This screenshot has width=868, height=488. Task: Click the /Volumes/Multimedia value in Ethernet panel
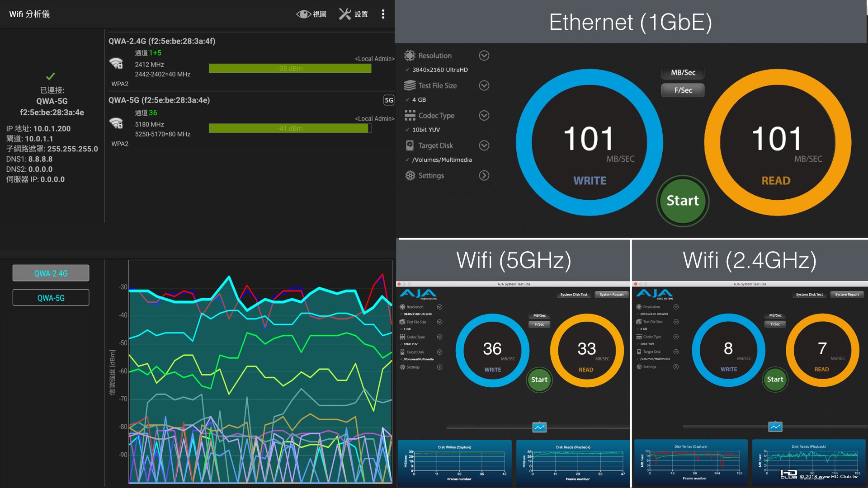click(x=442, y=160)
